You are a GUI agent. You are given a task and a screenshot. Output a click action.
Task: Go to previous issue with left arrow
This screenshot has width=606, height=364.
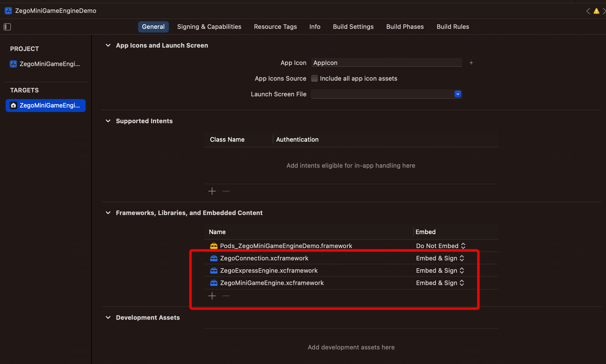coord(588,11)
